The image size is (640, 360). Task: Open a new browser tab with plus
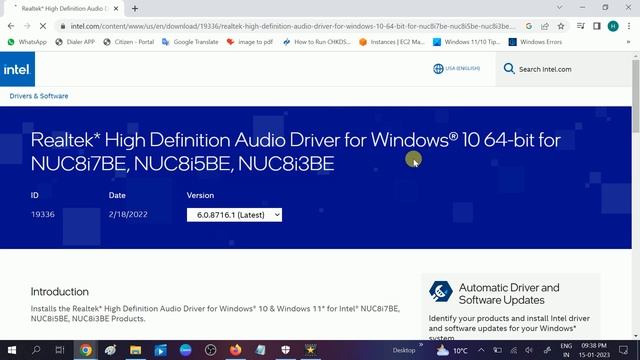pos(135,9)
